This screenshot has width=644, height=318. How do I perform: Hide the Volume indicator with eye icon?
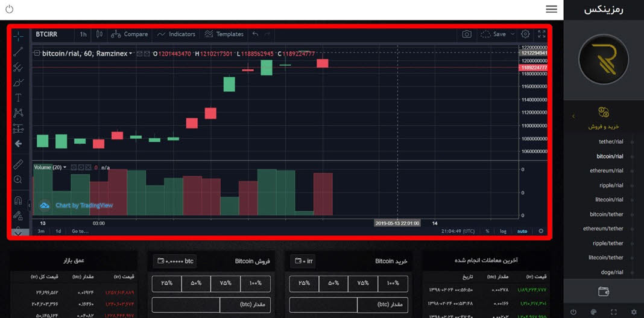(x=74, y=167)
